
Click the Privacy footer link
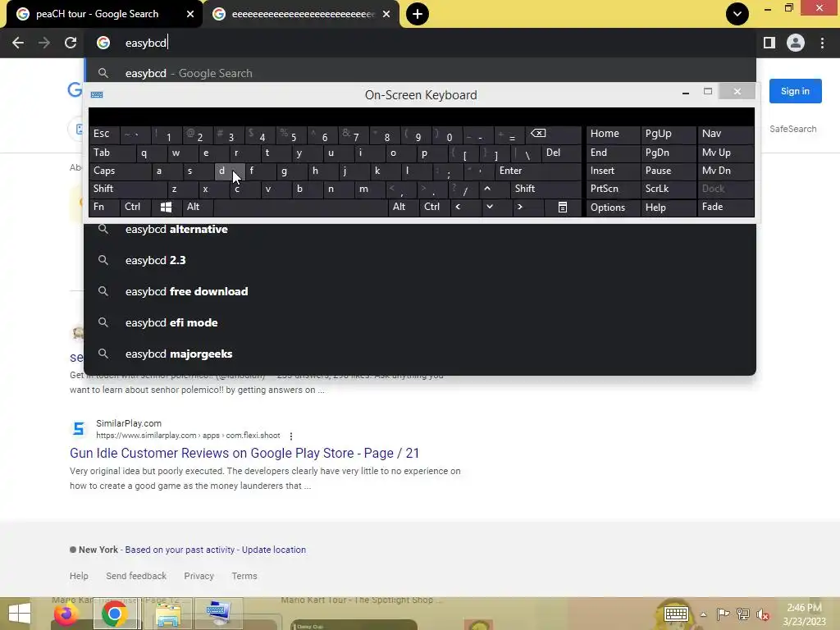199,576
